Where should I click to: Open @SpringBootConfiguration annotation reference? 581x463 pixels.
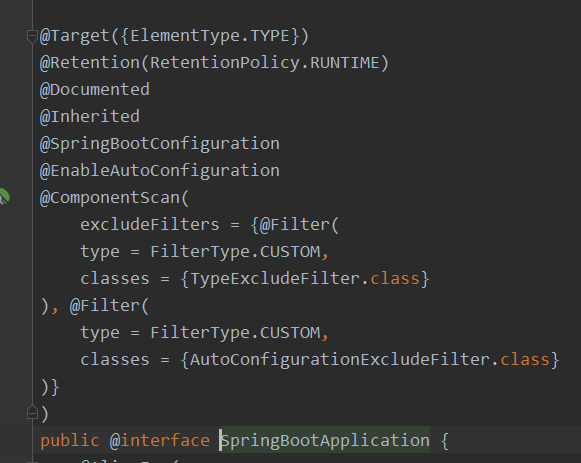click(x=160, y=144)
